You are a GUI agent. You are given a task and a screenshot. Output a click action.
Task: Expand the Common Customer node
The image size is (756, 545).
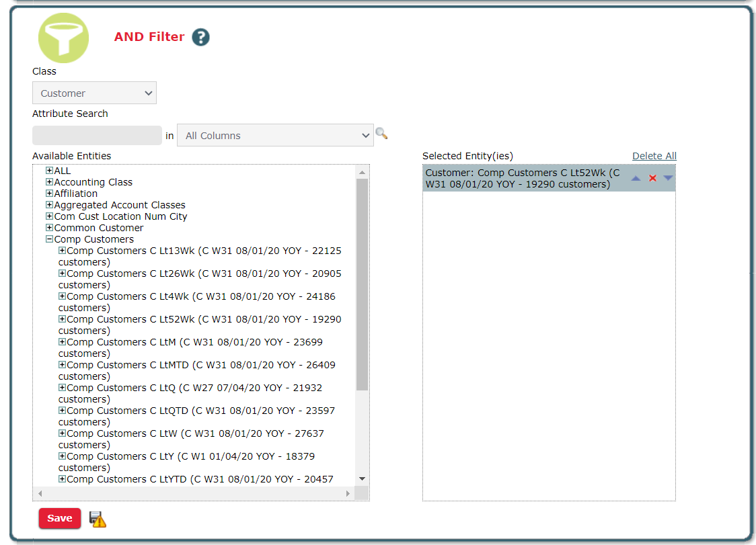49,228
